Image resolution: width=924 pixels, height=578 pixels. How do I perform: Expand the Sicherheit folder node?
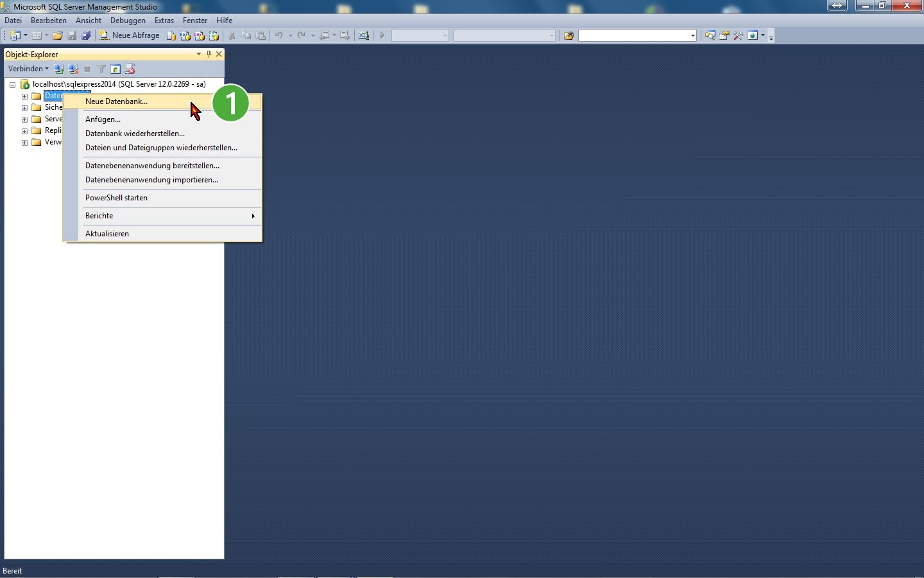(24, 108)
